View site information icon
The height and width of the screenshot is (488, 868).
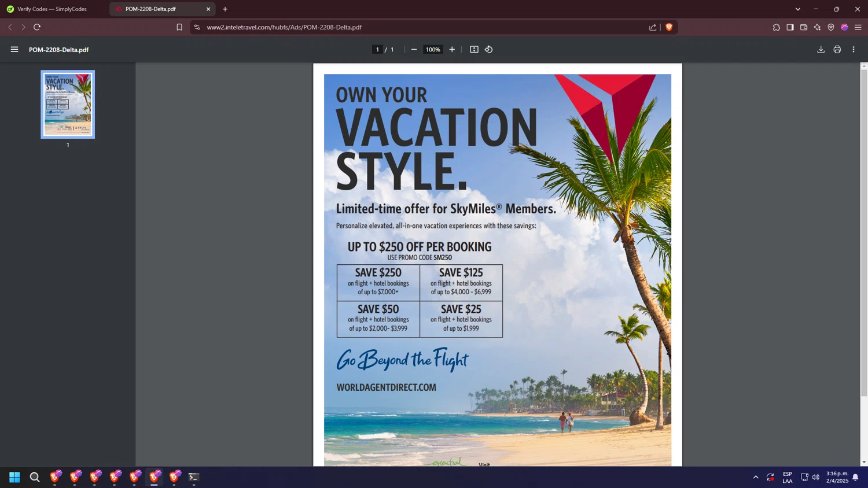(197, 27)
